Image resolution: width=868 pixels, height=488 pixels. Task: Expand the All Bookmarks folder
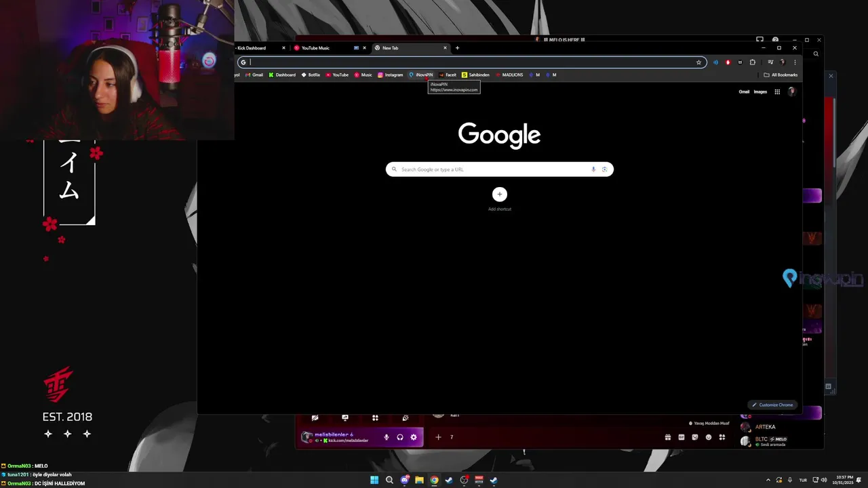(x=781, y=75)
